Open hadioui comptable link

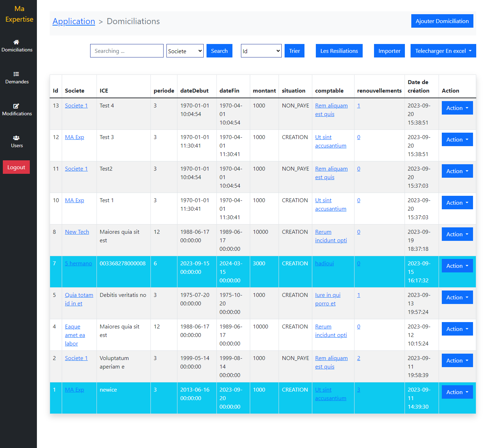pos(324,264)
